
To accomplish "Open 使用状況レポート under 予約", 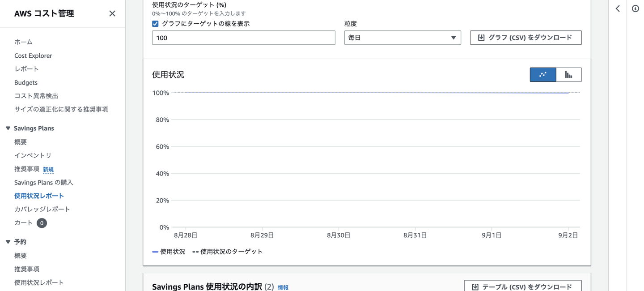I will click(39, 282).
